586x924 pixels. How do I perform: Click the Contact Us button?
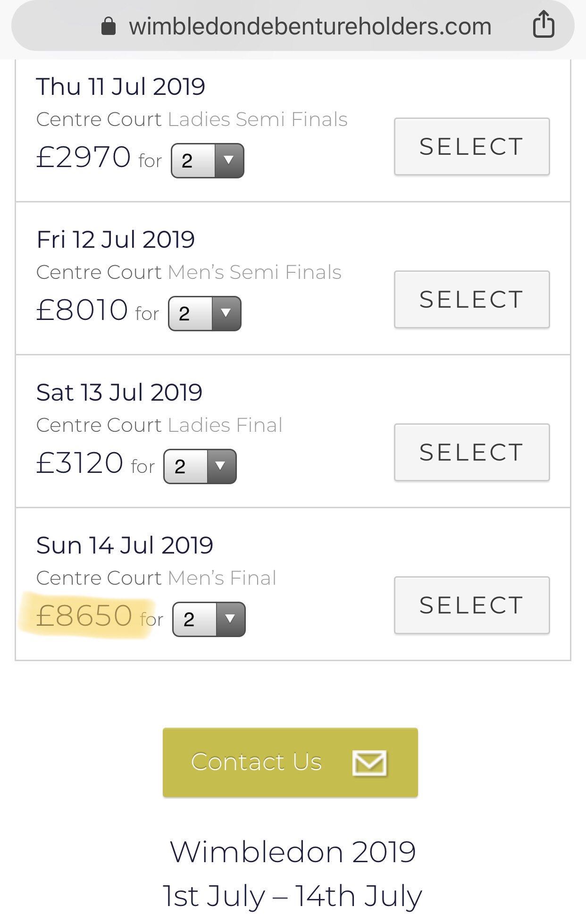[290, 763]
